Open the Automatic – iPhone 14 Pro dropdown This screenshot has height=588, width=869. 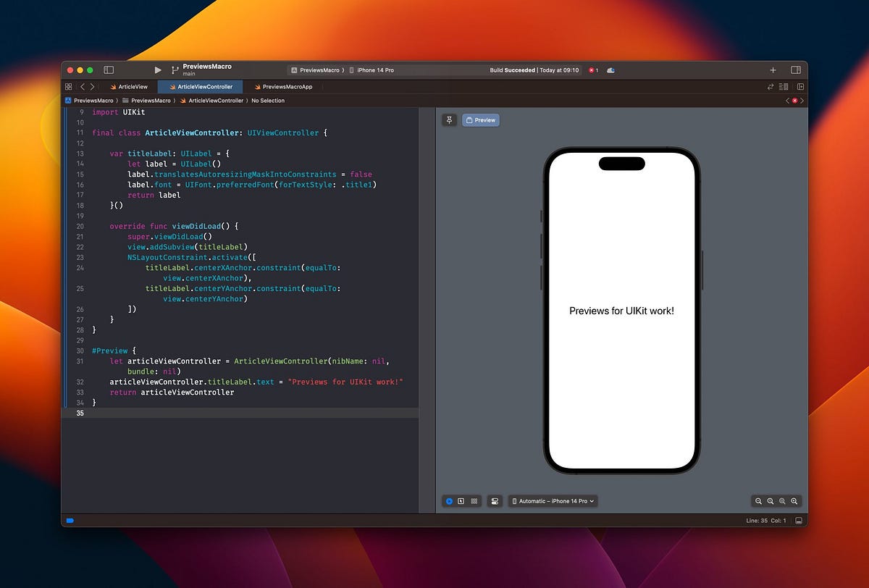(x=553, y=500)
